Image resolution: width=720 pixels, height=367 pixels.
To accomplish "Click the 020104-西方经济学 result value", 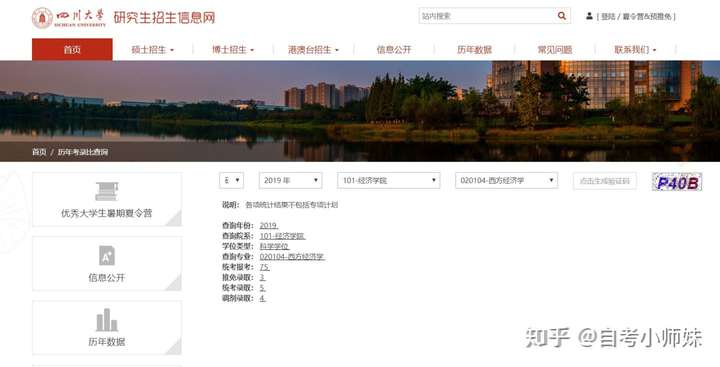I will 292,257.
